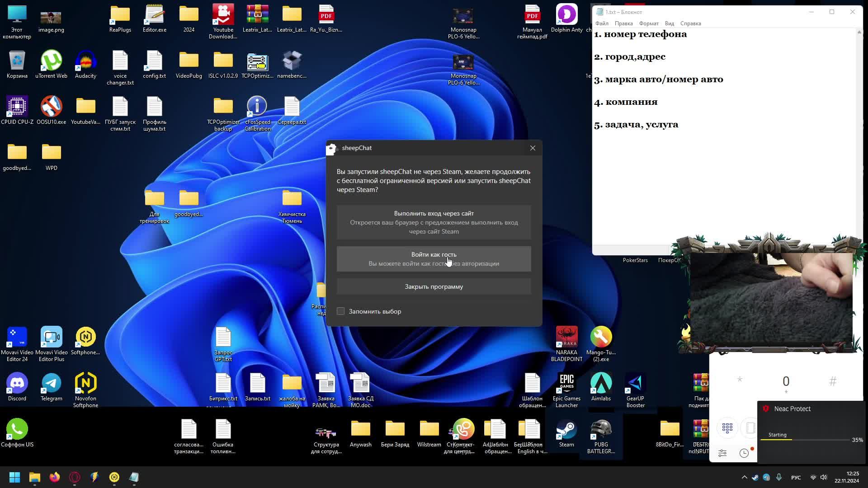
Task: Click Войти как гость button
Action: point(434,258)
